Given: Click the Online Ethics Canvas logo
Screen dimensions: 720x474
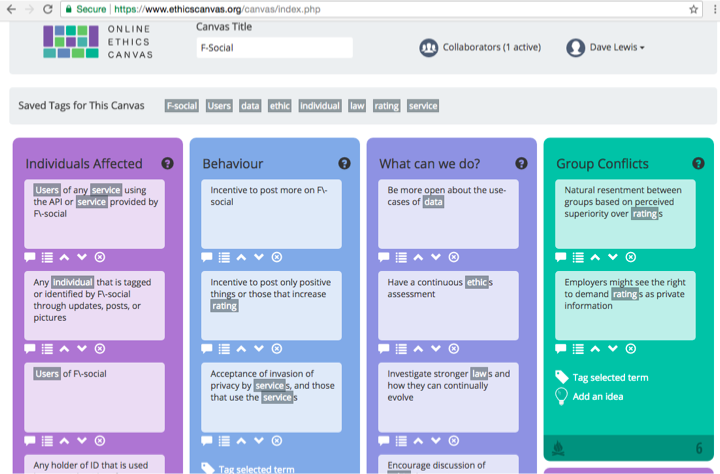Looking at the screenshot, I should (98, 42).
